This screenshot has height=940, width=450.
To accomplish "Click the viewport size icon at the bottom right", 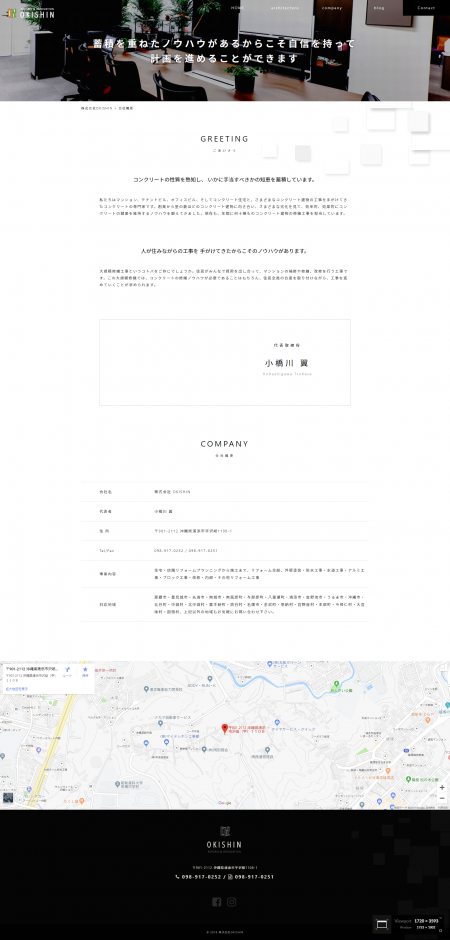I will coord(382,924).
